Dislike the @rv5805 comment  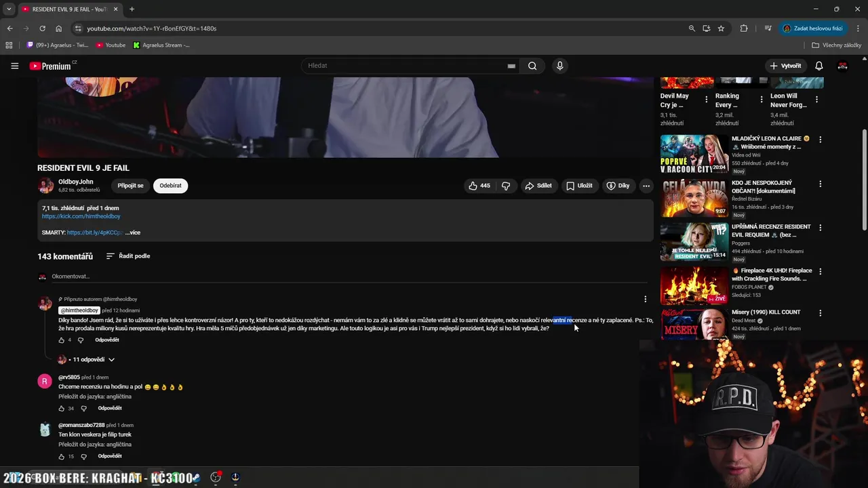pos(83,409)
